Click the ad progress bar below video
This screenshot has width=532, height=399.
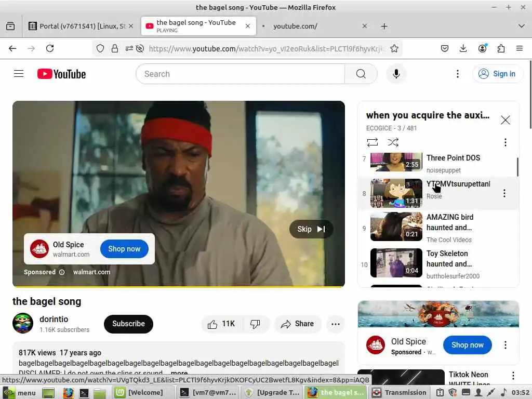[179, 287]
